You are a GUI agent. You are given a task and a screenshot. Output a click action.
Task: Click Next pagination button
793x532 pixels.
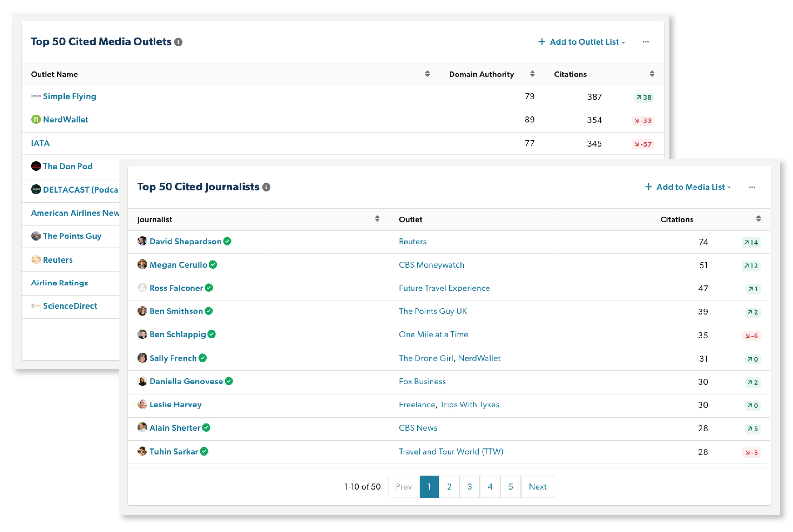tap(538, 487)
